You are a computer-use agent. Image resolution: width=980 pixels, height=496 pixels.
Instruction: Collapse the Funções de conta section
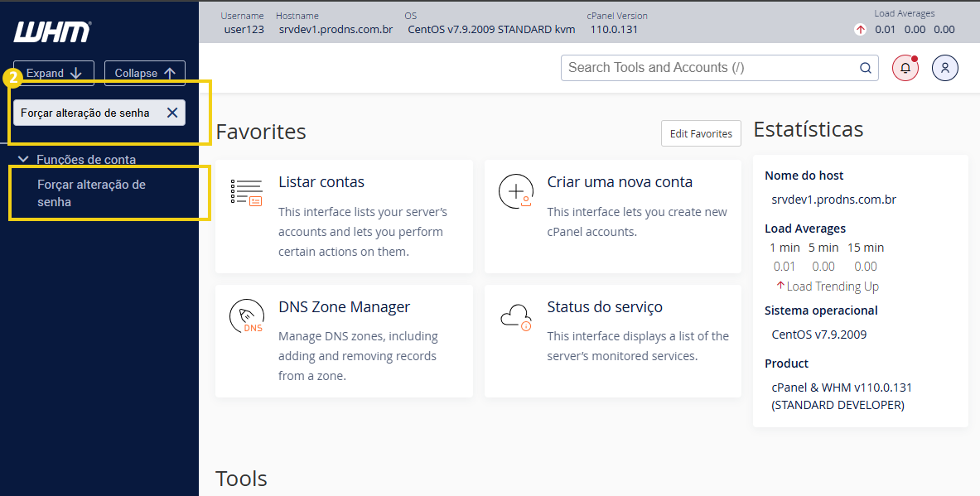tap(24, 159)
